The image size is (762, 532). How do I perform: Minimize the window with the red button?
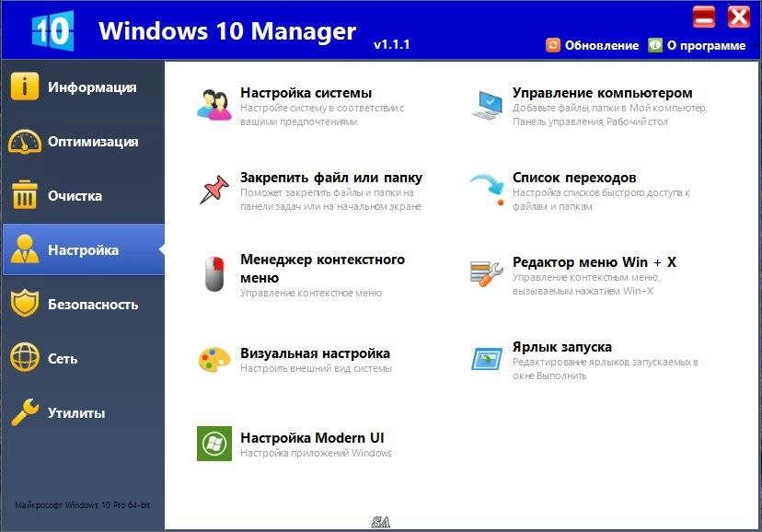[x=704, y=17]
